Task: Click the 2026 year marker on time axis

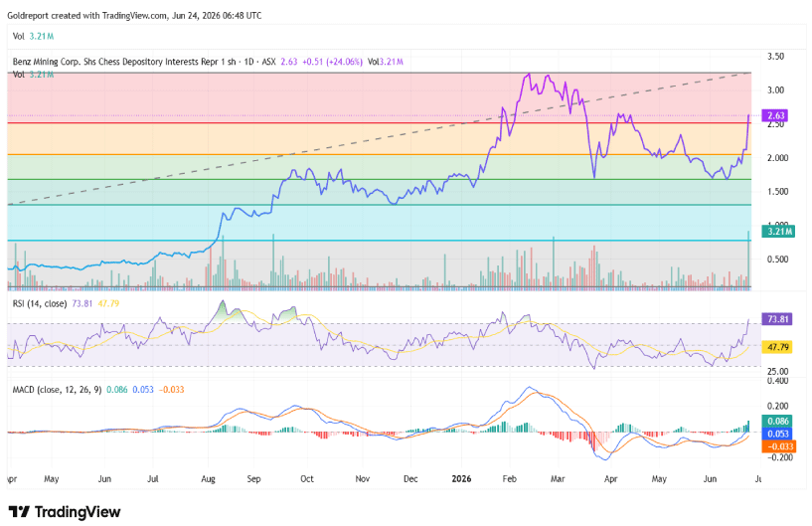Action: [x=461, y=479]
